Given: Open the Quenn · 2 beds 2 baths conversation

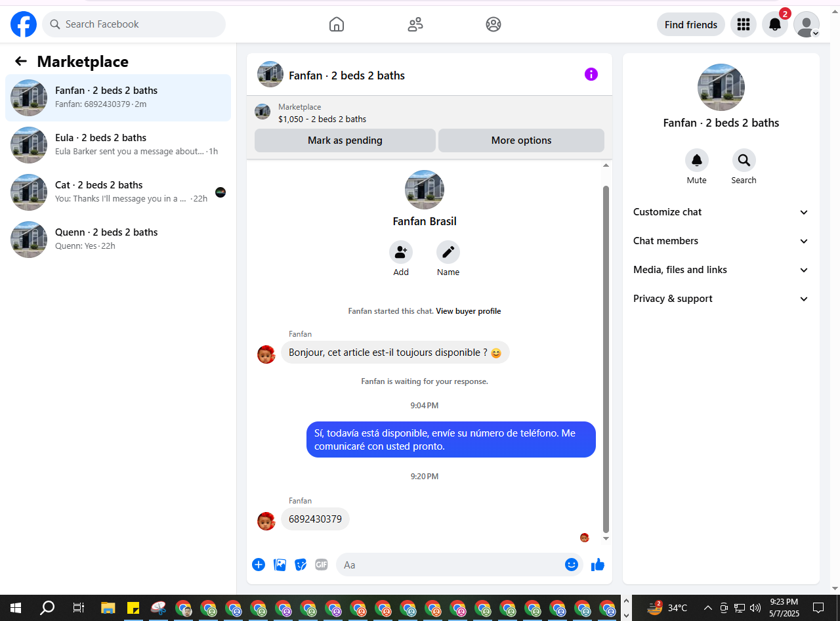Looking at the screenshot, I should (118, 240).
